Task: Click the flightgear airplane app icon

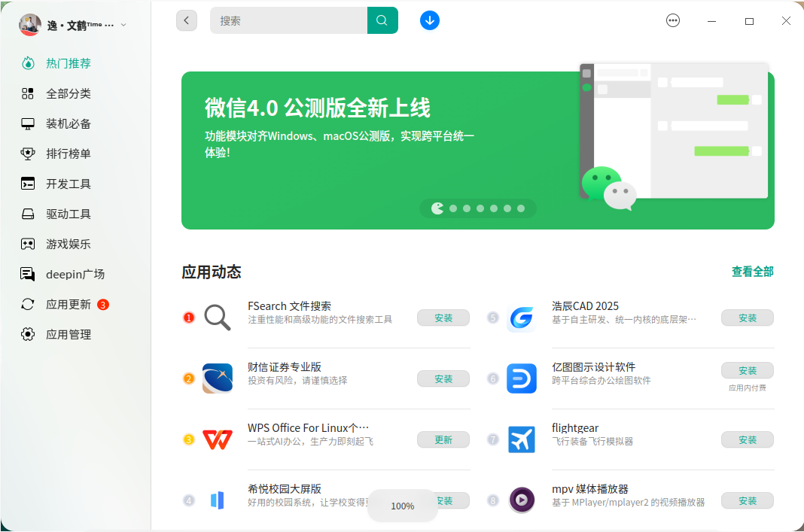Action: (522, 439)
